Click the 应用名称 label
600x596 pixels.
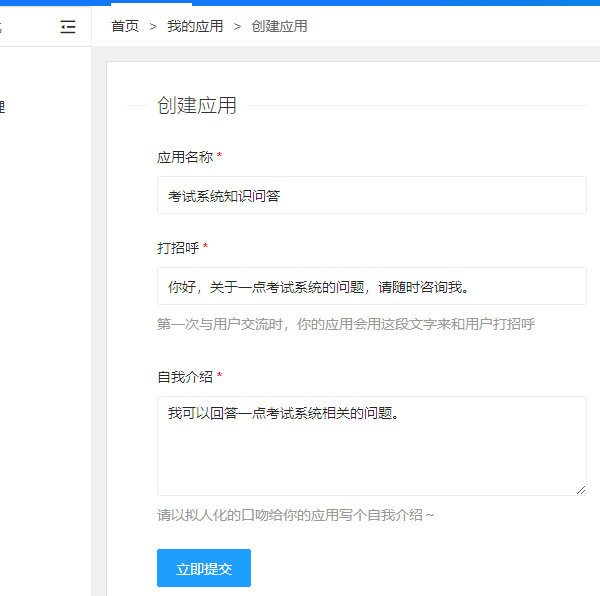point(185,157)
